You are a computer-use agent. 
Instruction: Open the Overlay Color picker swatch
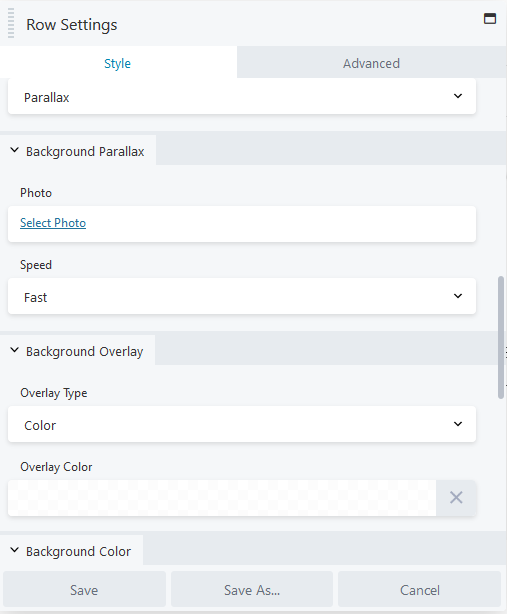point(222,498)
